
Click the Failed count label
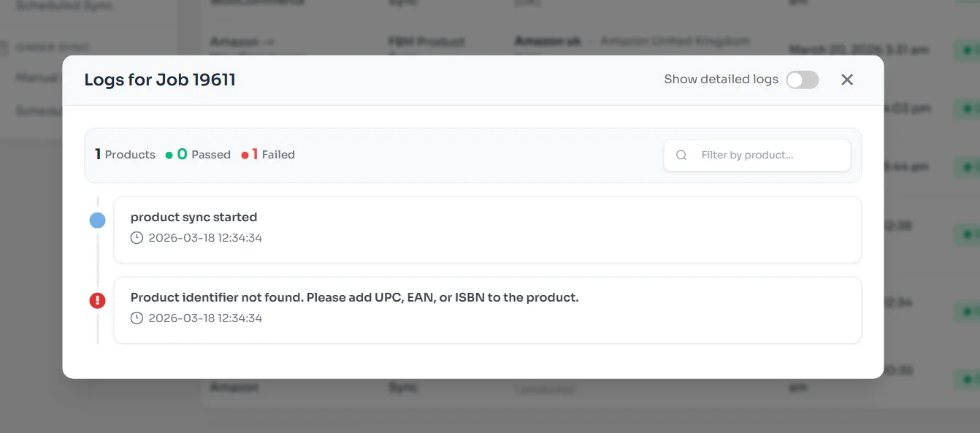[x=274, y=154]
